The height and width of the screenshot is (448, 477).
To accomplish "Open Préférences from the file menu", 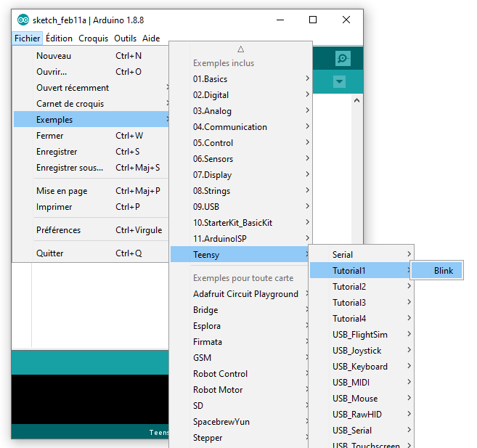I will coord(91,230).
